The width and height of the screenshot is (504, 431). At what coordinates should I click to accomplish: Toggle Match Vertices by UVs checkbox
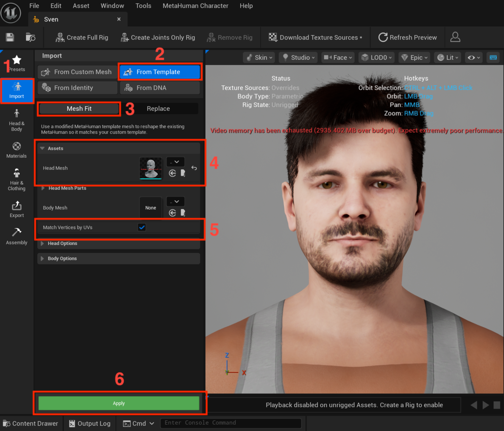[142, 227]
